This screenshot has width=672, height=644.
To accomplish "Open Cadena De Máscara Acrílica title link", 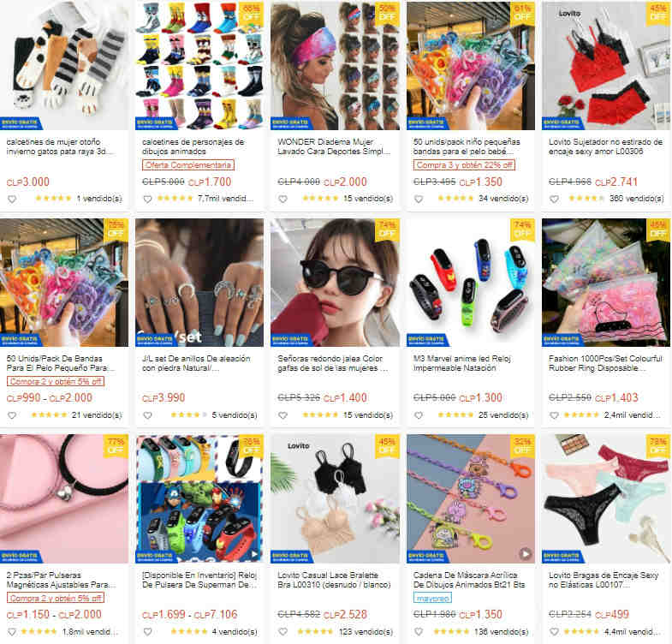I will click(469, 580).
